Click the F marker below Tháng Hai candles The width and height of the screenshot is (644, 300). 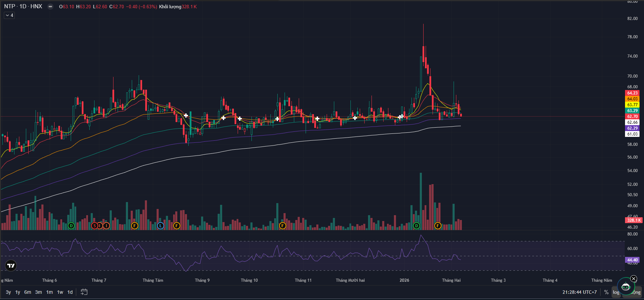pos(438,226)
